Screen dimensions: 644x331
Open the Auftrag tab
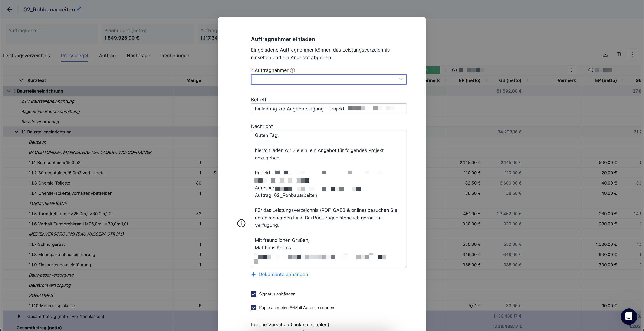[x=107, y=56]
